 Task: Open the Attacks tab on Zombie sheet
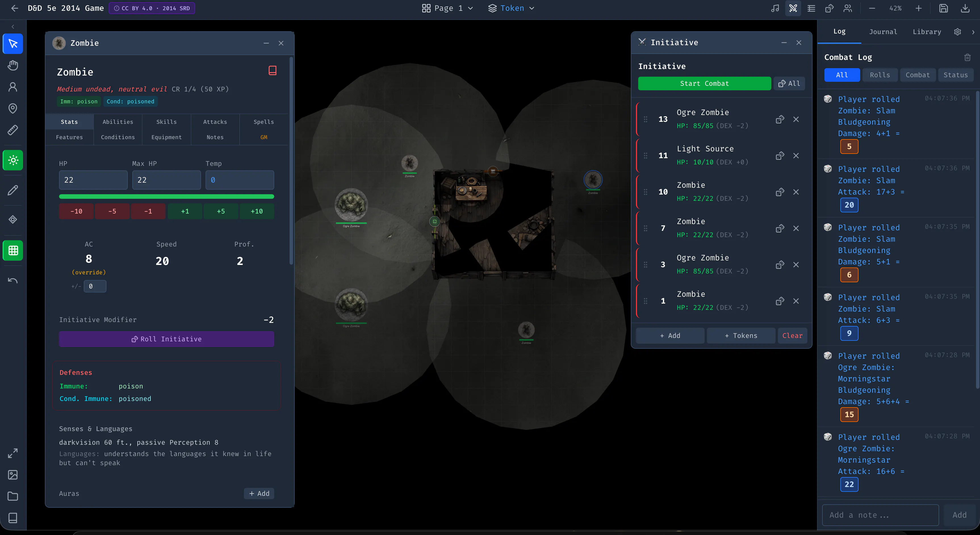click(215, 122)
